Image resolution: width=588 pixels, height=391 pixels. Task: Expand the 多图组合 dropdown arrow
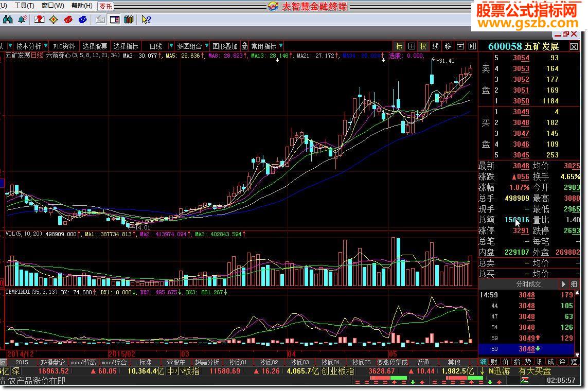(x=207, y=46)
